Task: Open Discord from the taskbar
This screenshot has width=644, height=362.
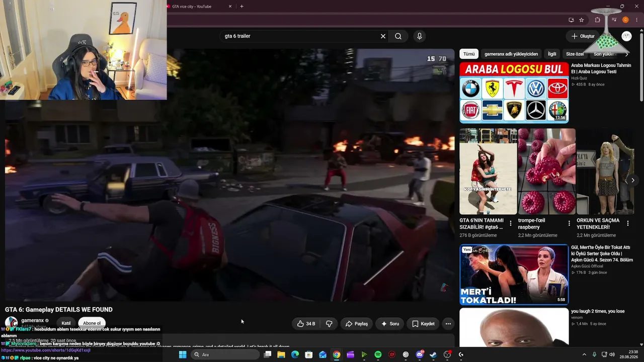Action: click(420, 354)
